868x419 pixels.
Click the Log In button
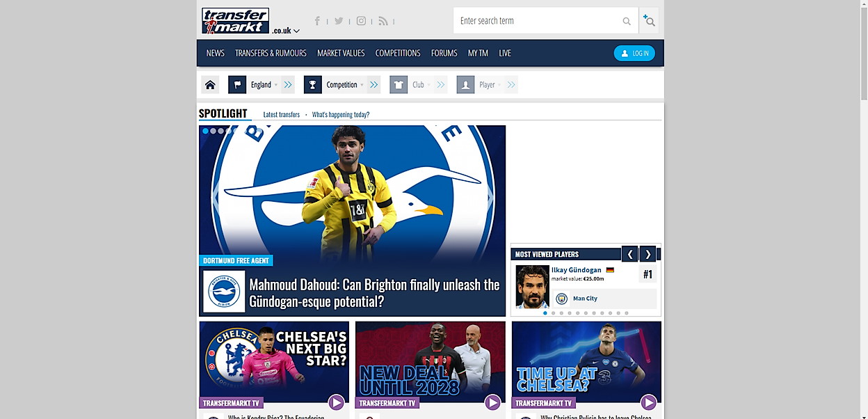coord(634,53)
